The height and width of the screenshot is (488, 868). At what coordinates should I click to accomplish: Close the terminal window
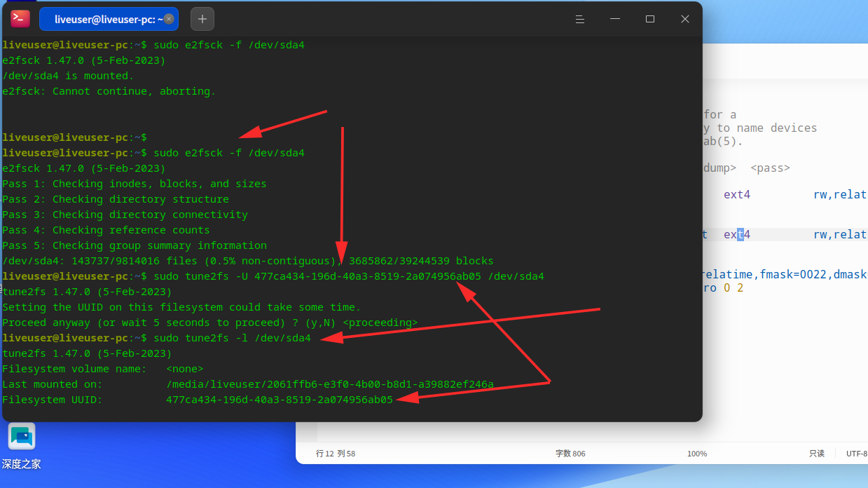pyautogui.click(x=685, y=19)
